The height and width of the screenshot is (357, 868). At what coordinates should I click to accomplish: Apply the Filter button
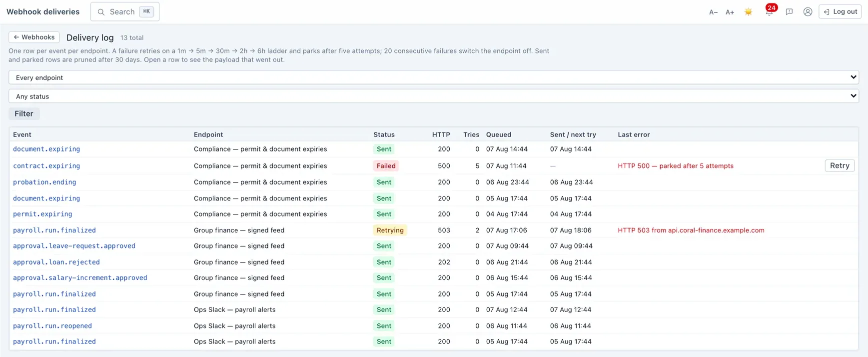click(24, 113)
